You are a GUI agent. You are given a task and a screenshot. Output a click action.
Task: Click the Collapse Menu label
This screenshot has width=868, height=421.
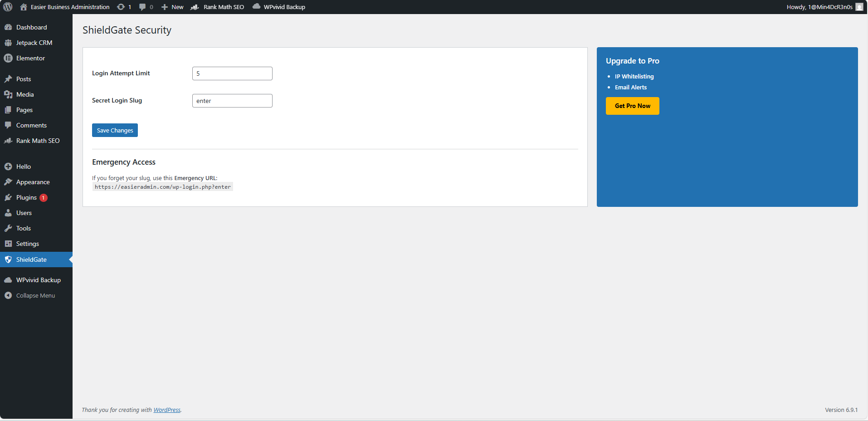tap(35, 295)
